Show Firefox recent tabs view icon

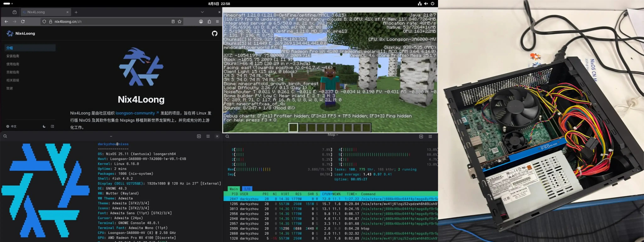pyautogui.click(x=14, y=12)
